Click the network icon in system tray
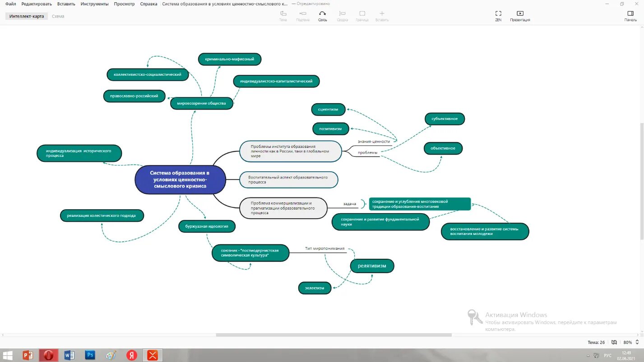 click(596, 355)
